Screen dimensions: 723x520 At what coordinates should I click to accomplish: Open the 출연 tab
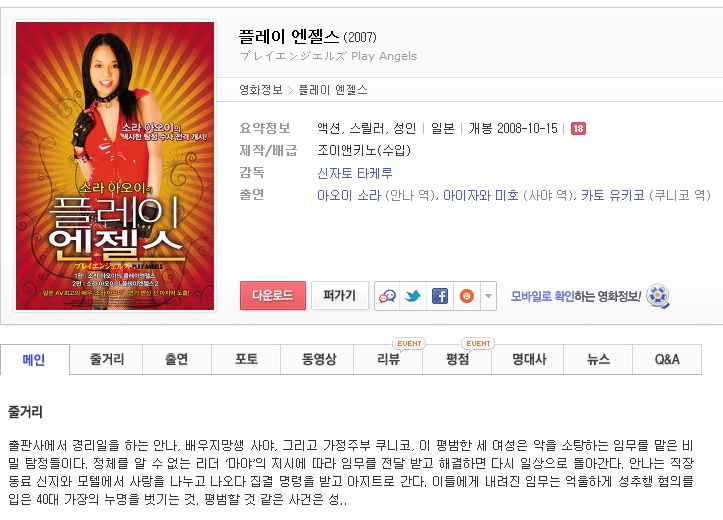click(177, 359)
